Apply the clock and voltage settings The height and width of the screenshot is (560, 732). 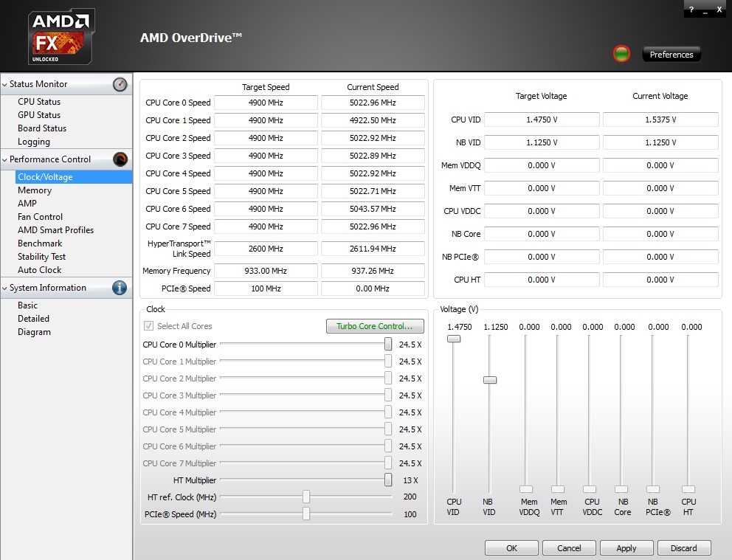coord(626,548)
